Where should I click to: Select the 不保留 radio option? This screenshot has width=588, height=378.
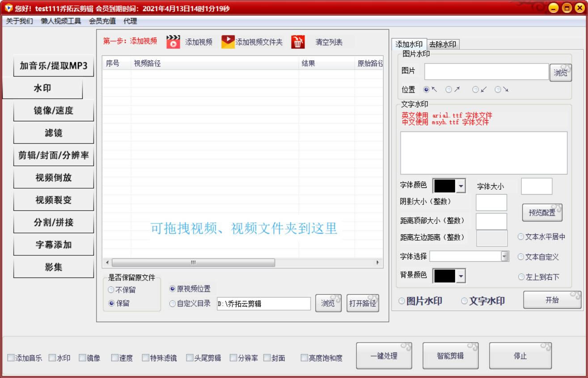pyautogui.click(x=111, y=290)
